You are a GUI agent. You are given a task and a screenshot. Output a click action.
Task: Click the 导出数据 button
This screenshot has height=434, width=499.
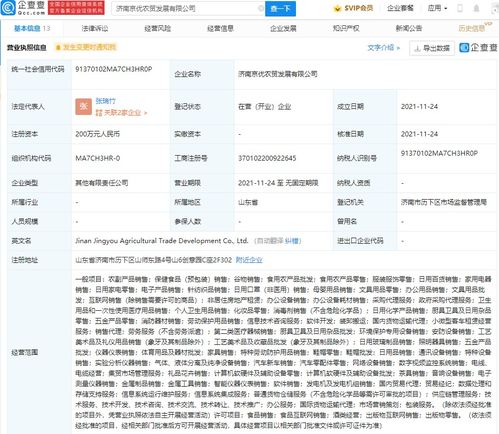(432, 48)
